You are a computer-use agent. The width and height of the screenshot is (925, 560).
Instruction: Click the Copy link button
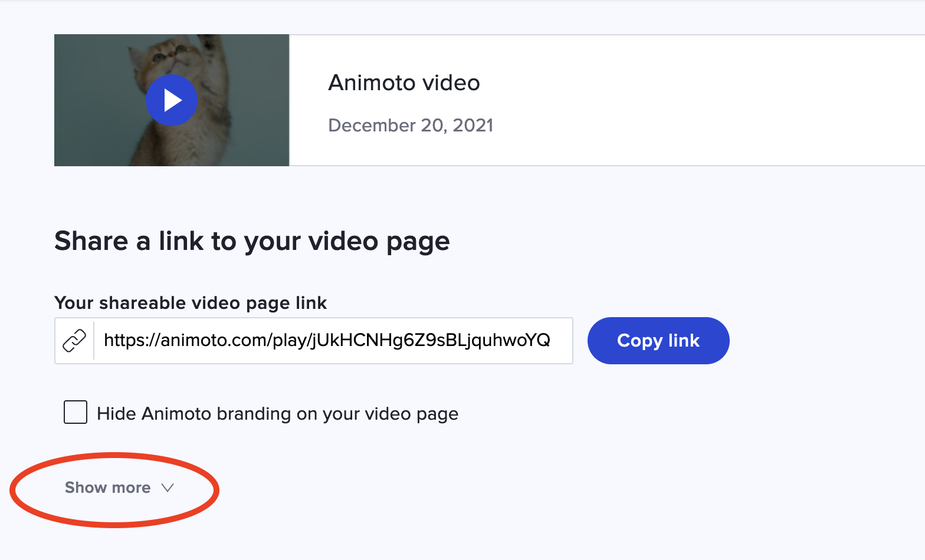click(658, 341)
